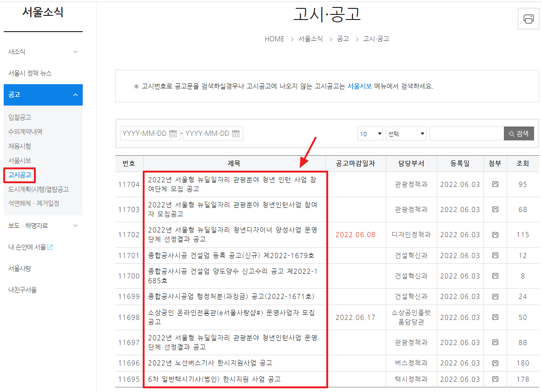Open 서울시 정책 뉴스 menu item
Viewport: 542px width, 392px height.
[x=30, y=73]
